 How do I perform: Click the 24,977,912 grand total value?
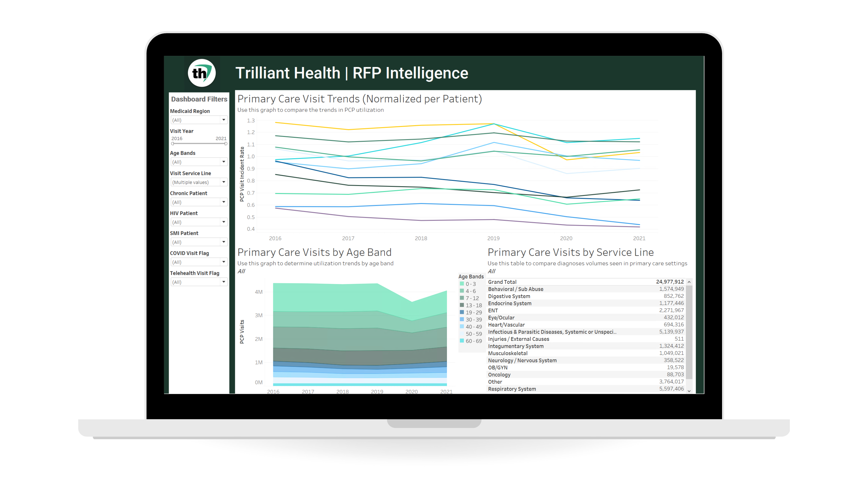[670, 282]
